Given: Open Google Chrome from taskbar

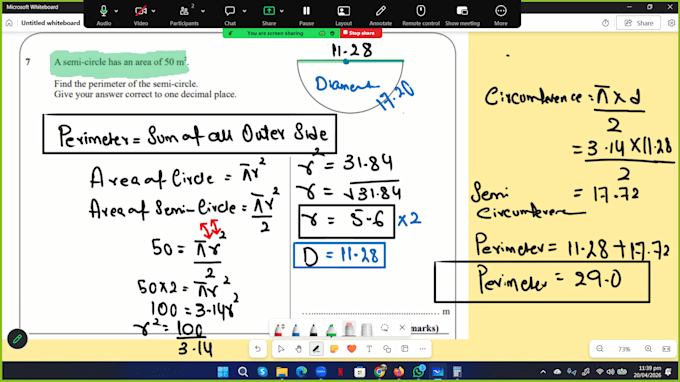Looking at the screenshot, I should [x=379, y=372].
